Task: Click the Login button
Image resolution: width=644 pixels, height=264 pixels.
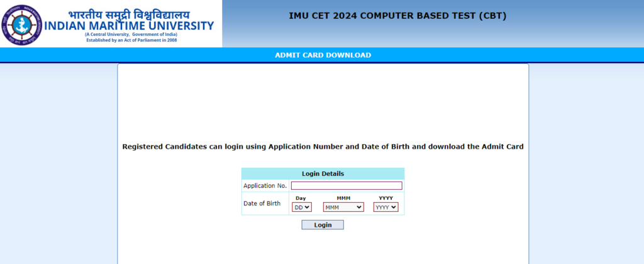Action: tap(323, 225)
